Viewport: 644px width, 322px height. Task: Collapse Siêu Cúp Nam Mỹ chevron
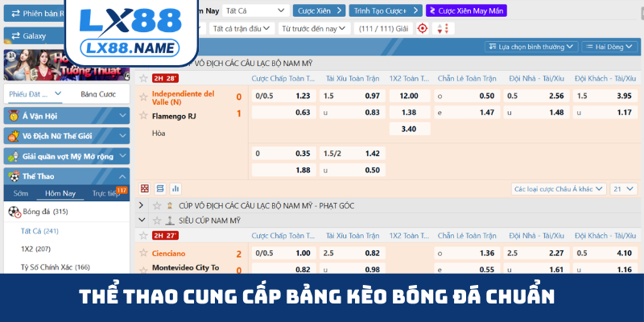click(x=142, y=220)
